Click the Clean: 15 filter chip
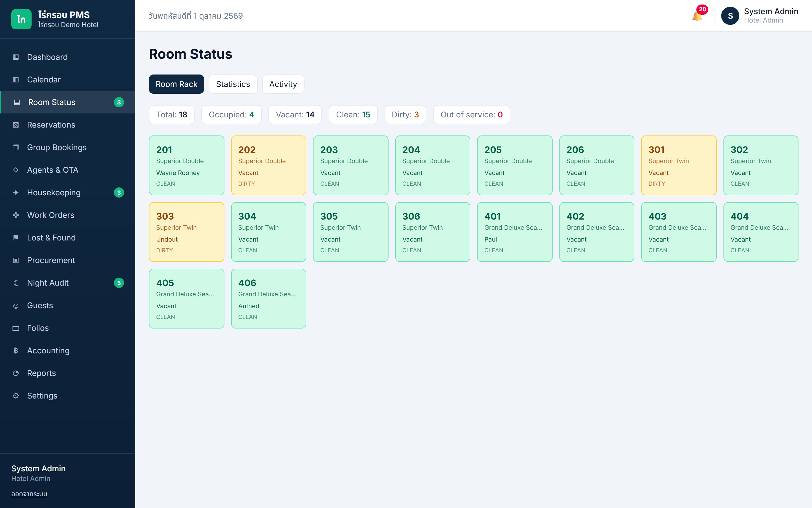 pyautogui.click(x=353, y=115)
